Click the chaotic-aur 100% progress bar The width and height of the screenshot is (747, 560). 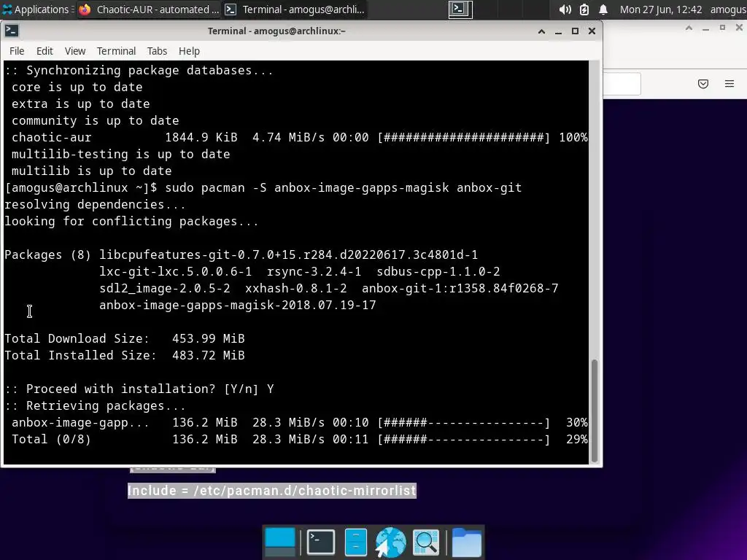463,138
